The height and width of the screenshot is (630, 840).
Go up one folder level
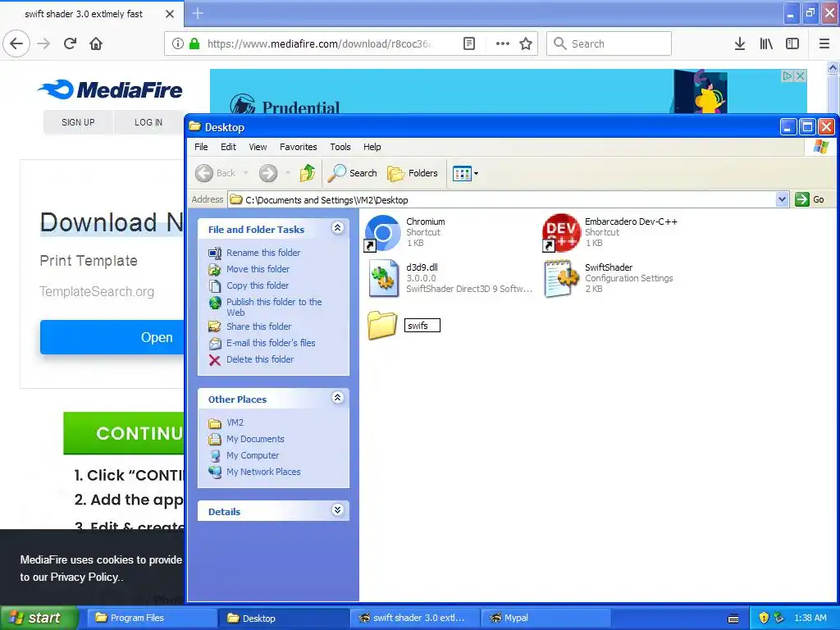coord(307,173)
